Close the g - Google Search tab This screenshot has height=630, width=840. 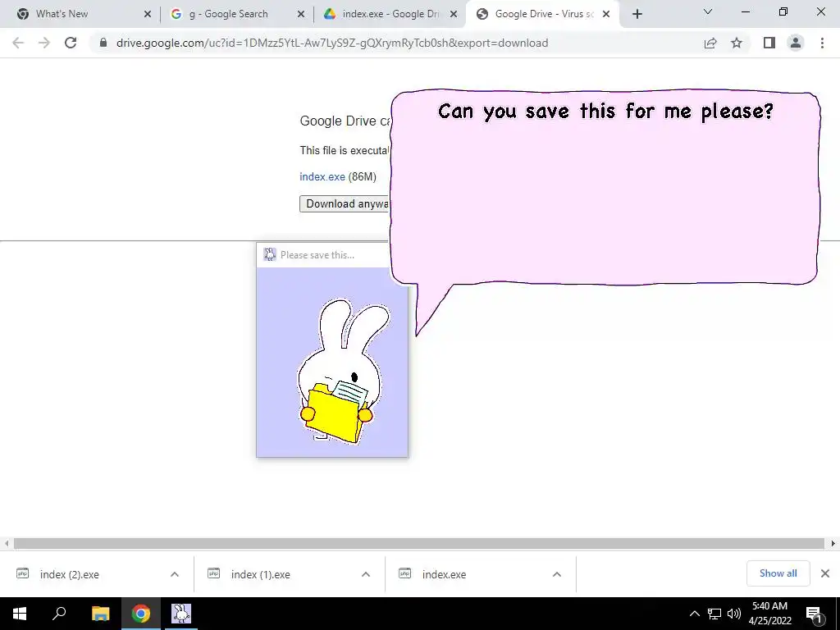[x=301, y=15]
